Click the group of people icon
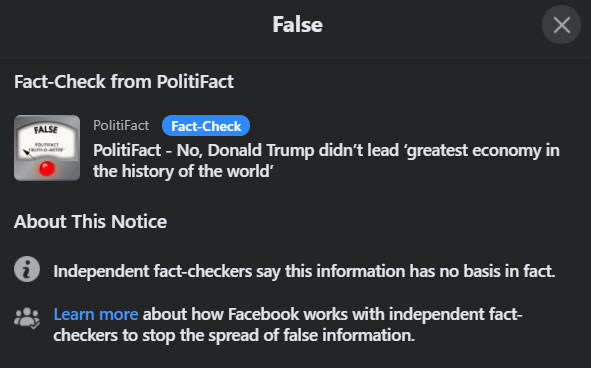The image size is (591, 368). click(x=27, y=319)
